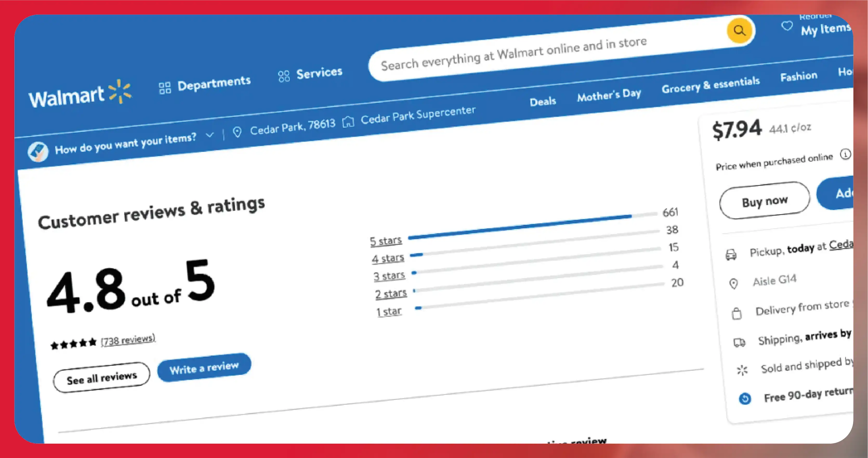Click the pickup car icon
The height and width of the screenshot is (458, 868).
(731, 255)
